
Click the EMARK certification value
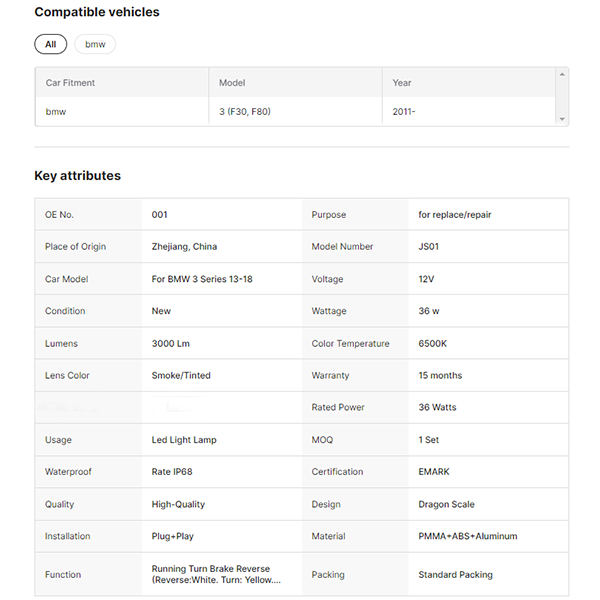pos(435,472)
